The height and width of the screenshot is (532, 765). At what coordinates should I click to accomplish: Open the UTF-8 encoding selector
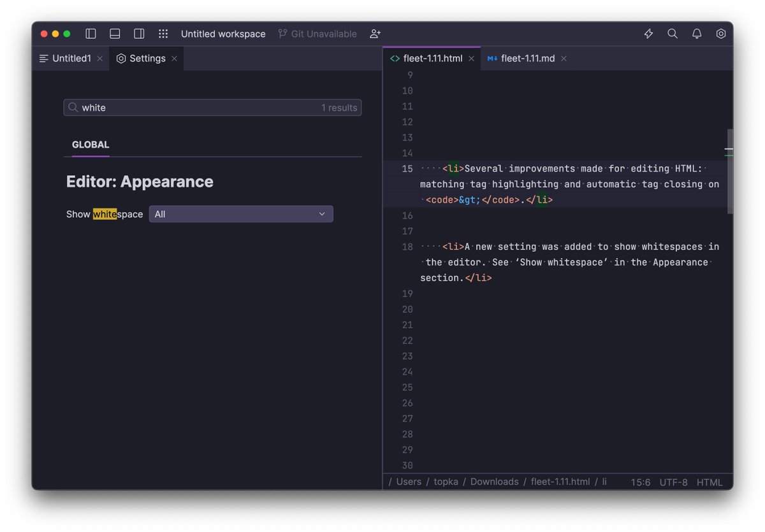point(674,482)
